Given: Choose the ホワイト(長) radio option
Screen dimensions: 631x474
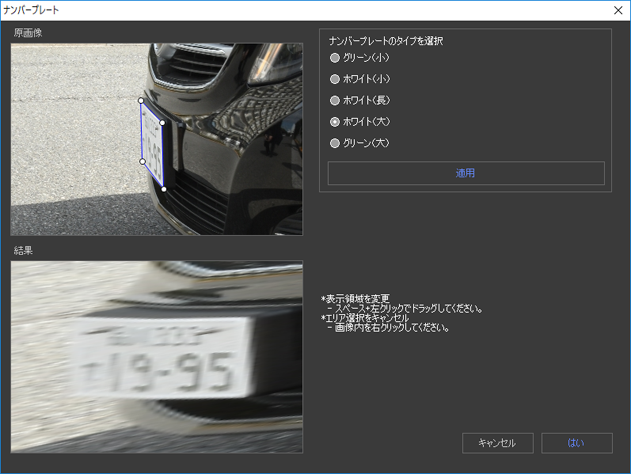Looking at the screenshot, I should [x=335, y=100].
